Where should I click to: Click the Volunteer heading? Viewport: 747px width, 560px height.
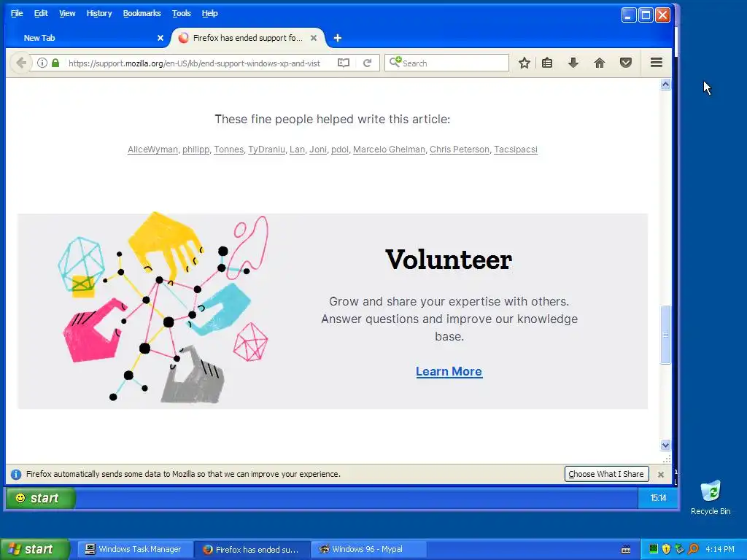pos(449,260)
